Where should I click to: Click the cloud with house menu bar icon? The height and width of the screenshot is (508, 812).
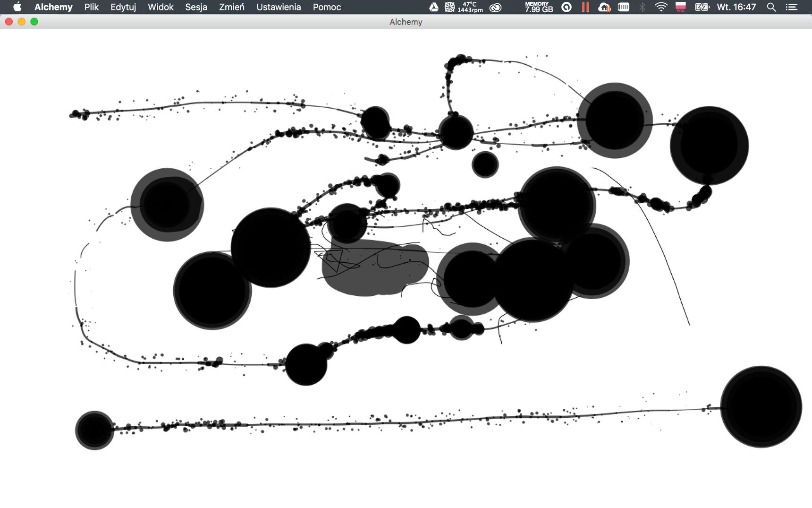(x=604, y=7)
